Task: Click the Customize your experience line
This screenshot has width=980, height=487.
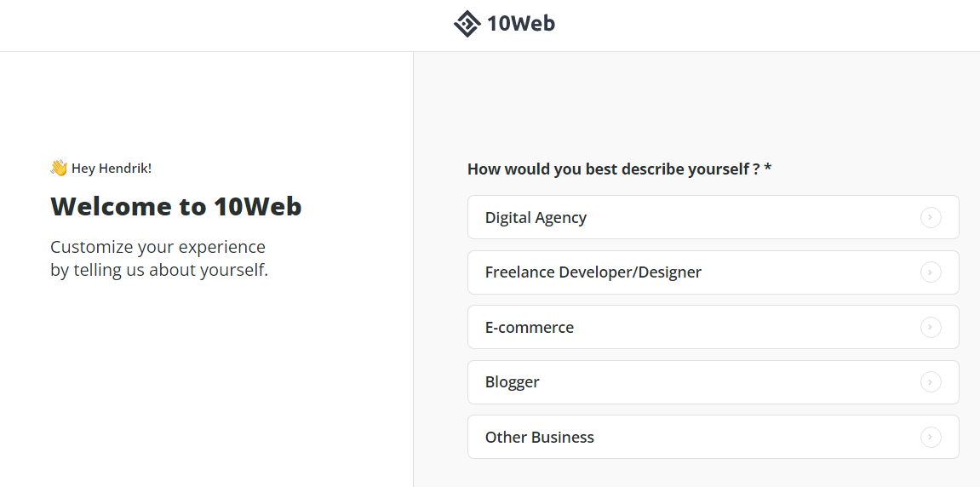Action: click(158, 247)
